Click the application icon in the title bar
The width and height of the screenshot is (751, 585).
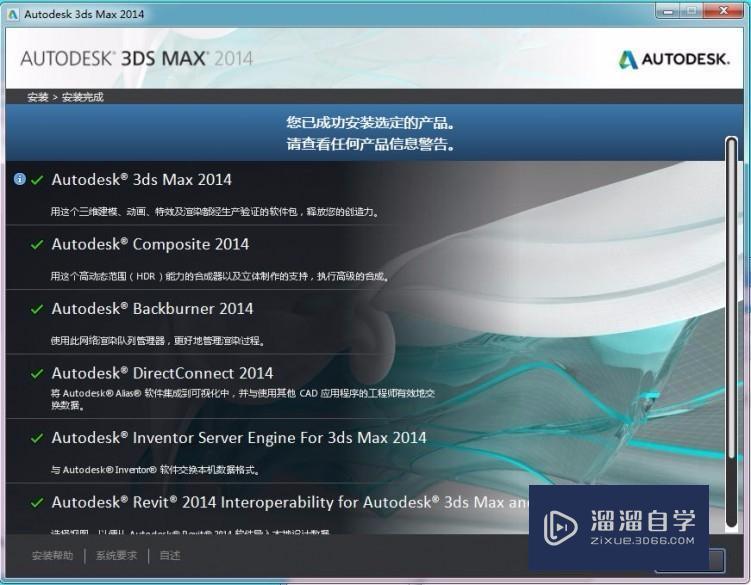point(13,14)
